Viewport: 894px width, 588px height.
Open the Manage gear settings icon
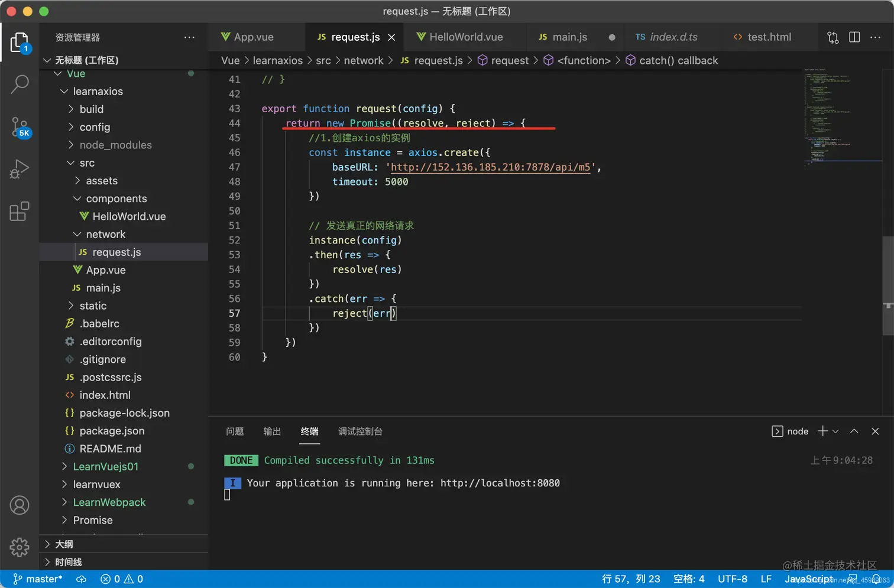[x=20, y=547]
